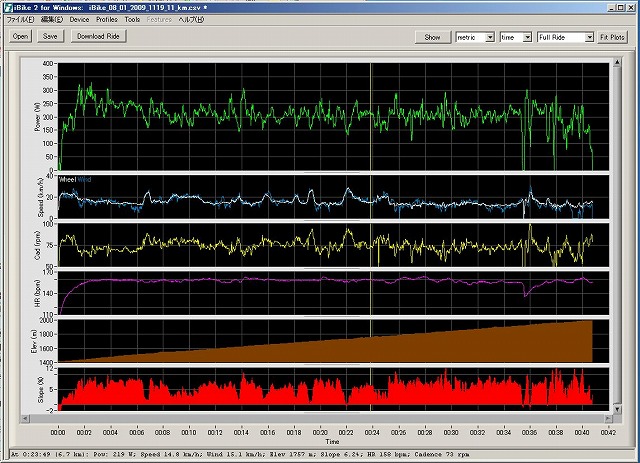Open the 編集 (Edit) menu
This screenshot has height=463, width=640.
pyautogui.click(x=50, y=19)
